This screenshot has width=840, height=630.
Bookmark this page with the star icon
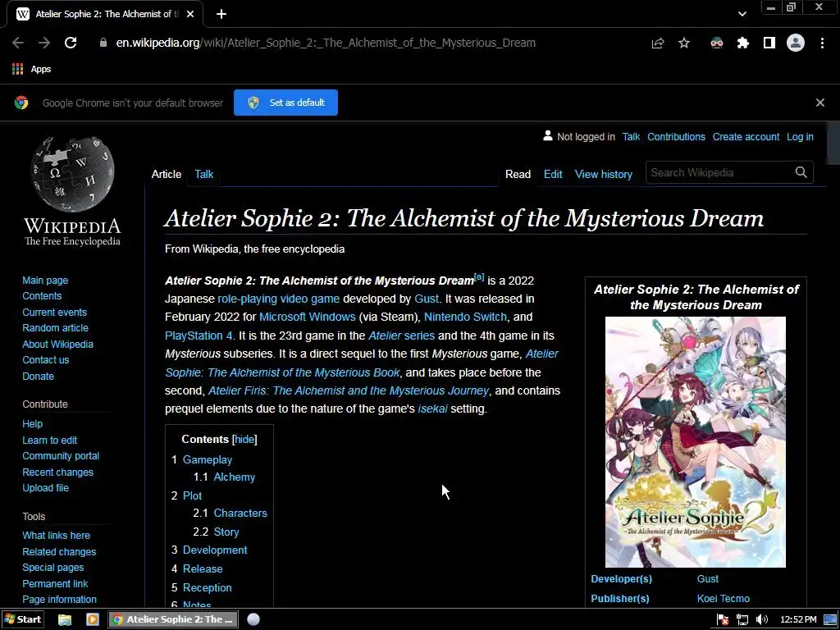(684, 43)
